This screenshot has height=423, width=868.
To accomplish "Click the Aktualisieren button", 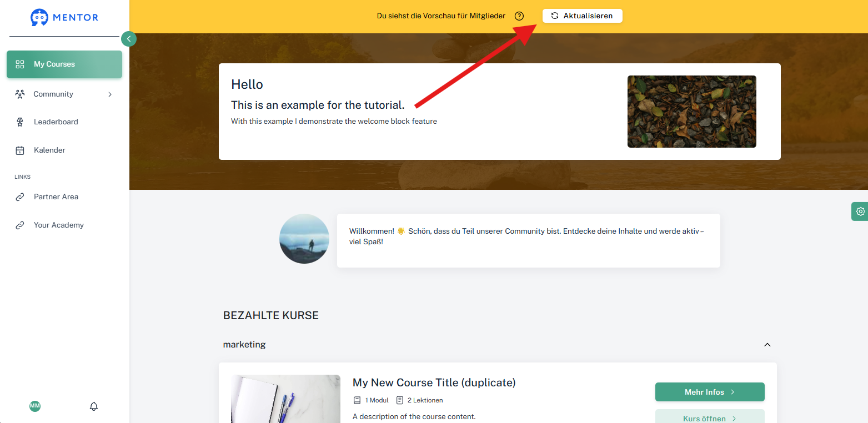I will click(582, 16).
